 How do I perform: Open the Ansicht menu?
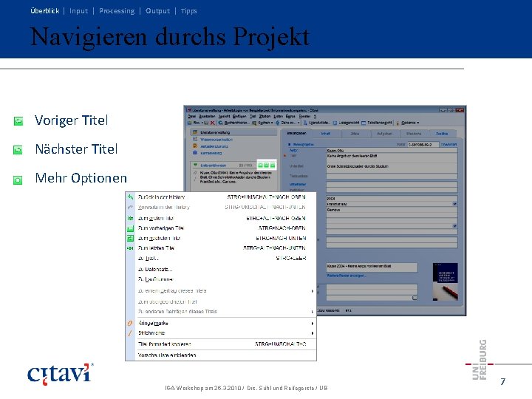224,117
